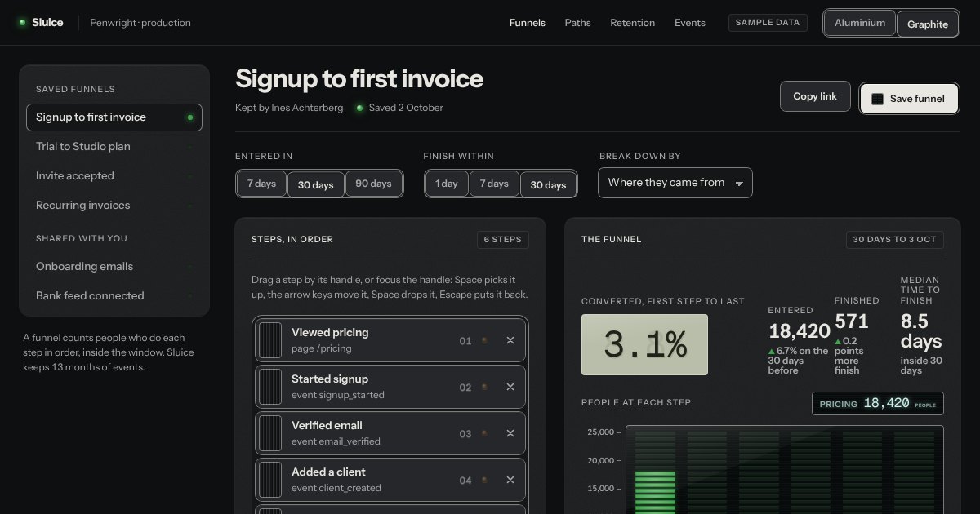Remove the Viewed pricing step
Screen dimensions: 980x514
pyautogui.click(x=510, y=340)
